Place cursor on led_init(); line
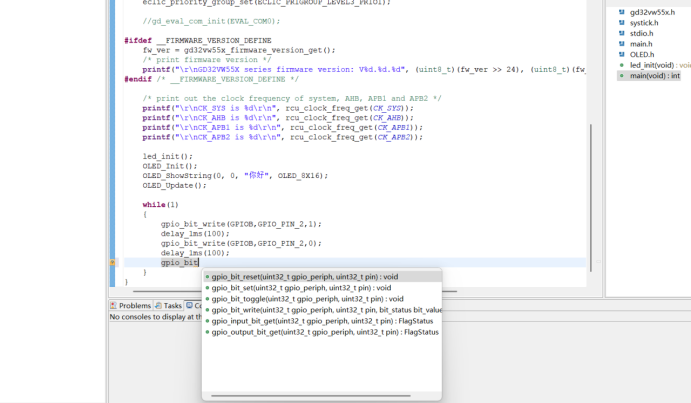 point(167,157)
